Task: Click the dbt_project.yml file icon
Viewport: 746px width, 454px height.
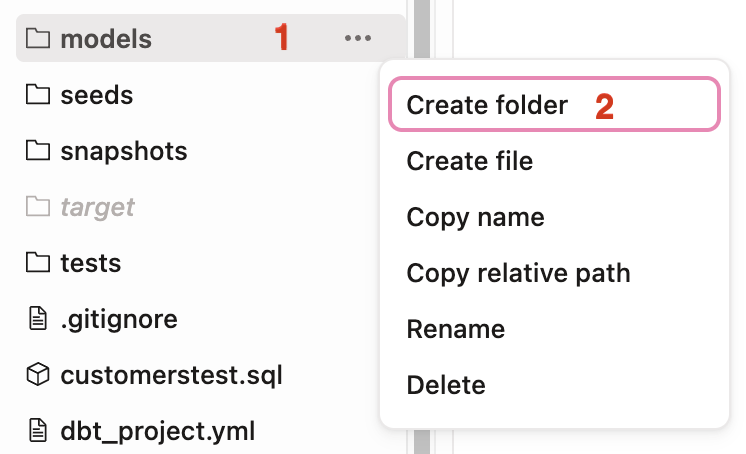Action: (37, 431)
